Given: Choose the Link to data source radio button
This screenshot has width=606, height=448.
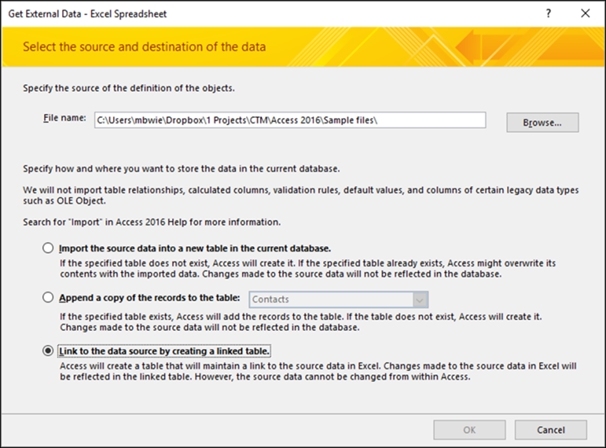Looking at the screenshot, I should pos(48,351).
